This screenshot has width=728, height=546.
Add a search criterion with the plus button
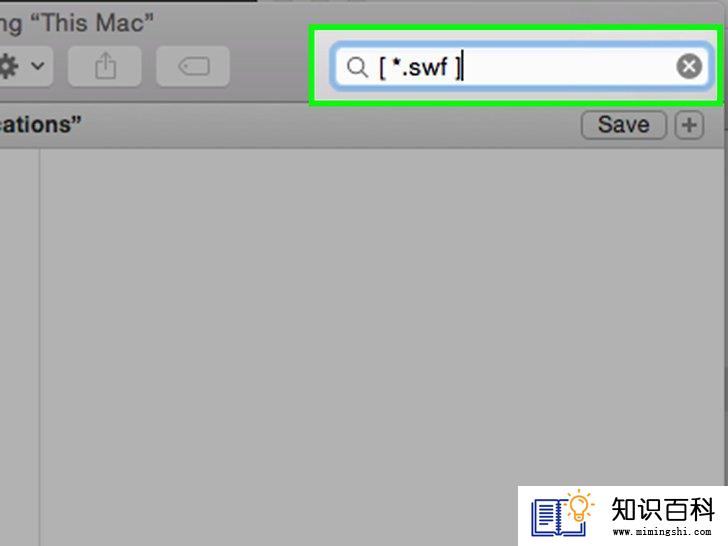pos(689,124)
